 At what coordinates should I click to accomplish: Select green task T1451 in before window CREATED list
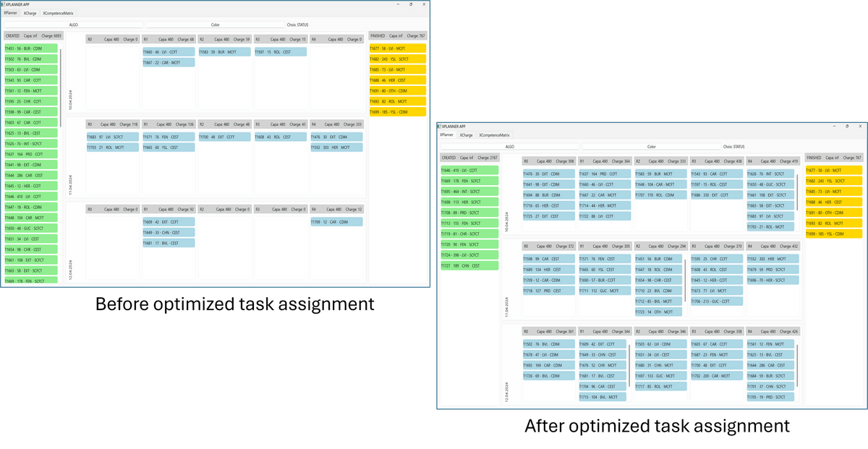(x=33, y=48)
